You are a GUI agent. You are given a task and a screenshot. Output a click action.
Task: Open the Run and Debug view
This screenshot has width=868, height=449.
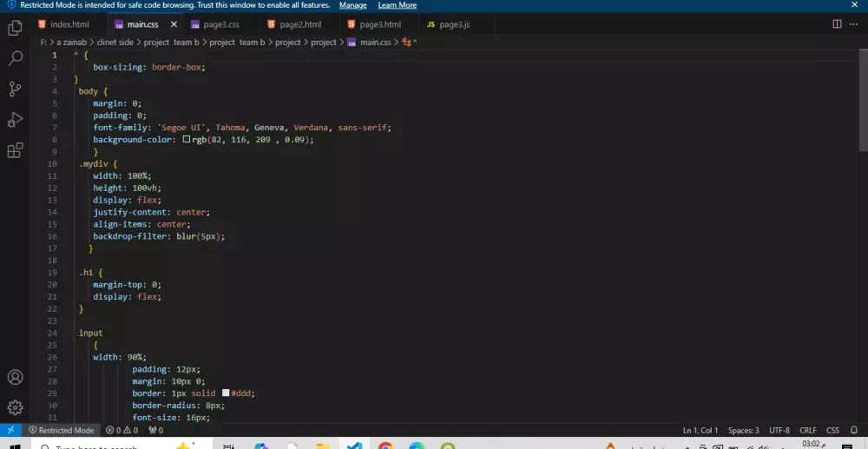tap(15, 120)
